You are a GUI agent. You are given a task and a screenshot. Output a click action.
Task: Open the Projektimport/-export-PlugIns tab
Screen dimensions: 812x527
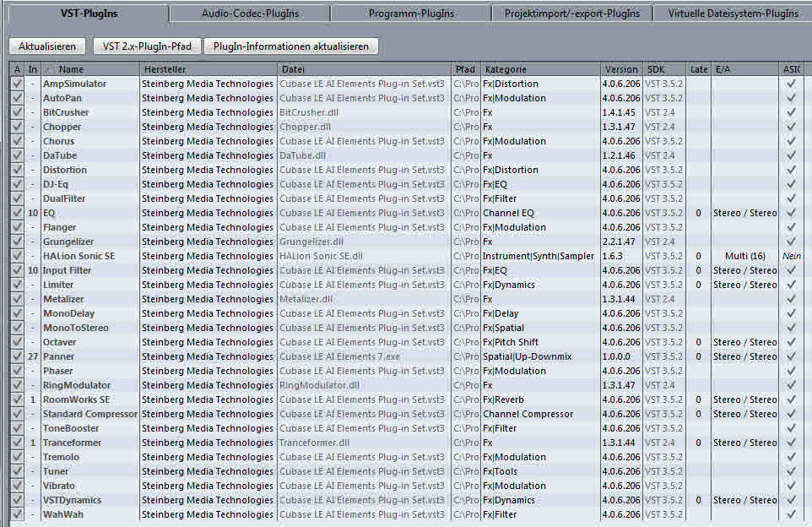(572, 14)
